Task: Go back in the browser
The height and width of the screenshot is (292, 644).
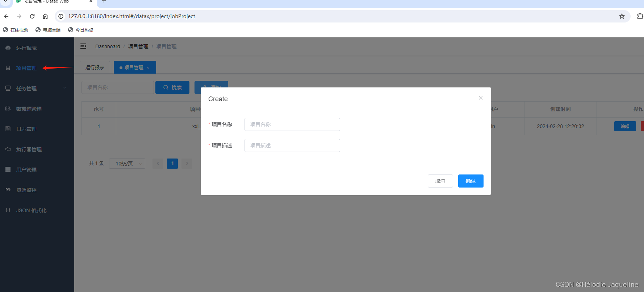Action: 6,16
